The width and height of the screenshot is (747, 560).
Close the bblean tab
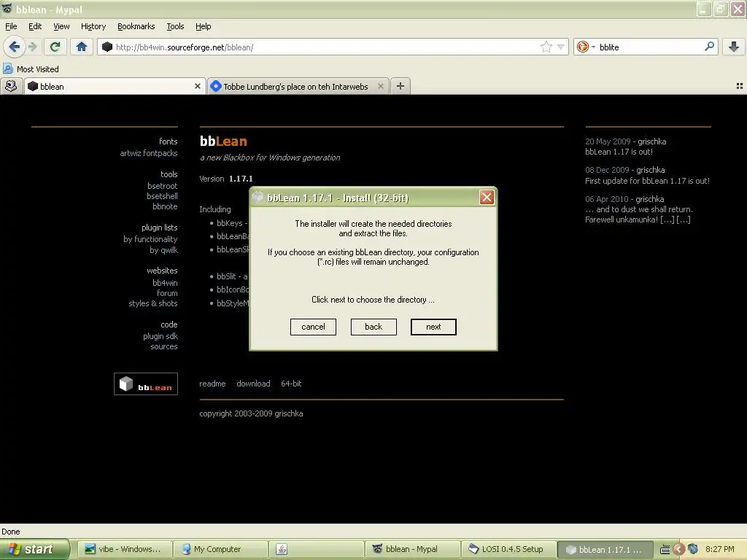pos(197,86)
